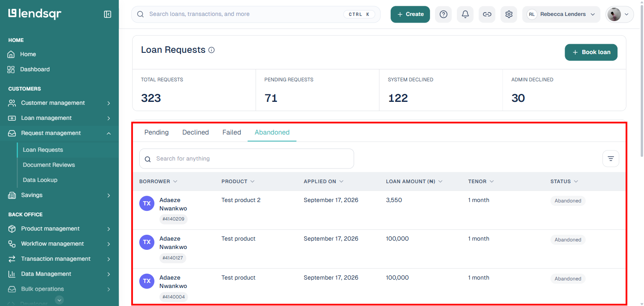
Task: Switch to the Failed tab
Action: pyautogui.click(x=232, y=132)
